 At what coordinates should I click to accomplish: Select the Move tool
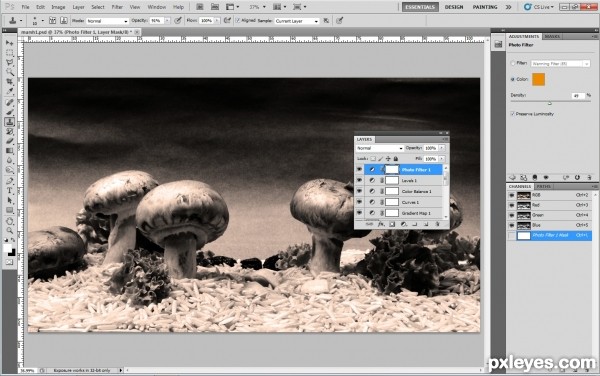click(10, 43)
